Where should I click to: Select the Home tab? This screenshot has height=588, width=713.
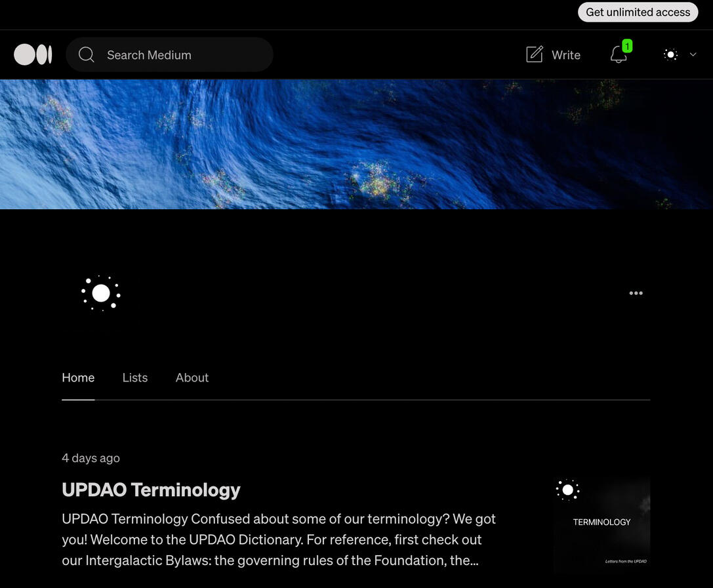(x=78, y=378)
